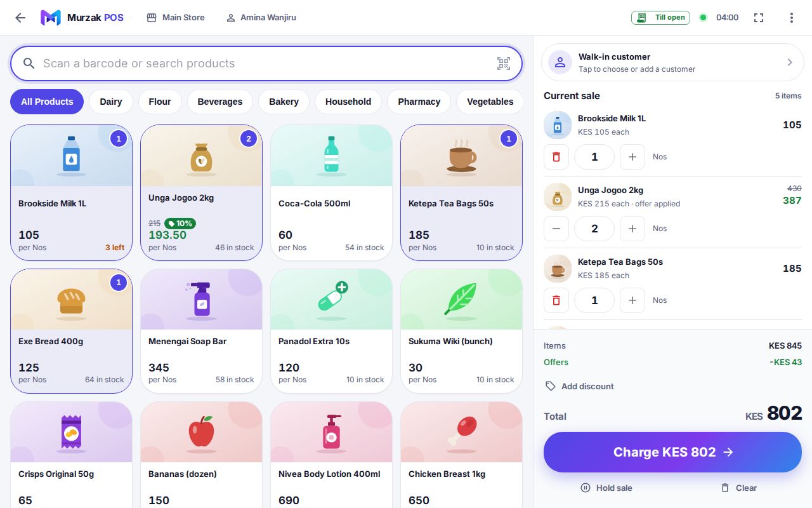This screenshot has height=508, width=812.
Task: Open the Main Store selector
Action: [x=176, y=18]
